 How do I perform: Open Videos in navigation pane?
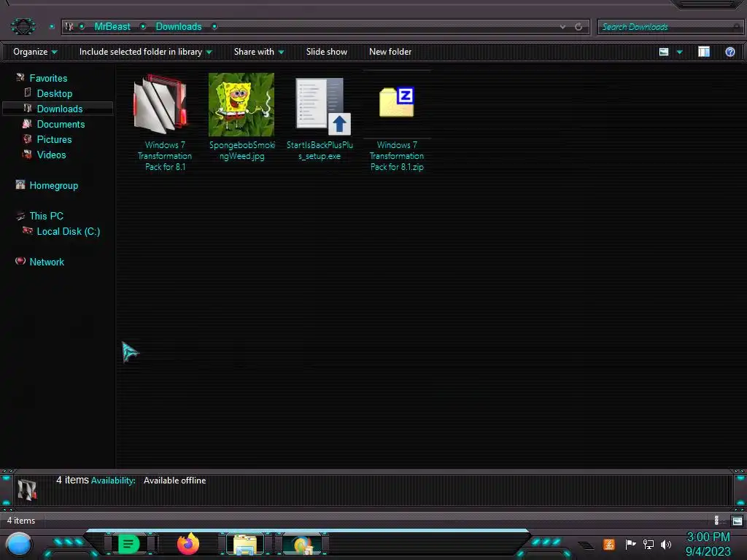coord(52,155)
